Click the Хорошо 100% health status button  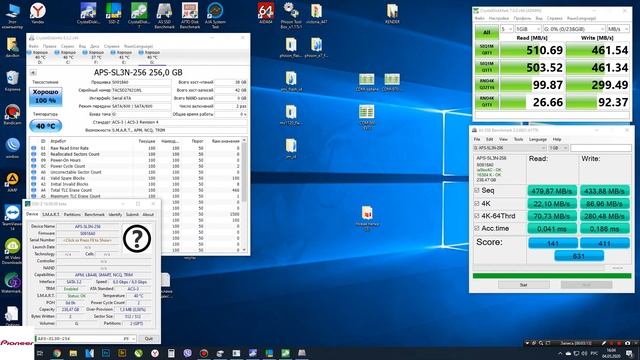tap(46, 97)
